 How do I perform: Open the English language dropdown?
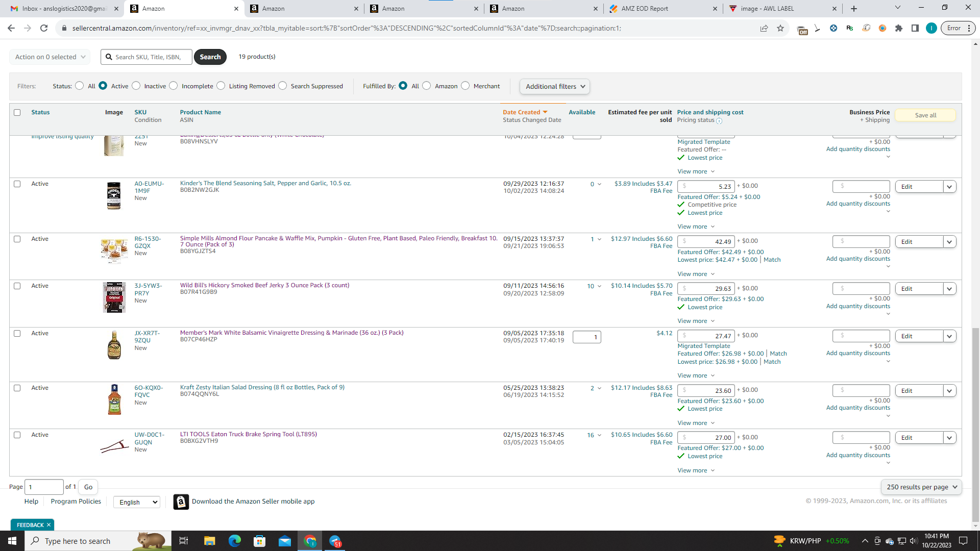137,502
